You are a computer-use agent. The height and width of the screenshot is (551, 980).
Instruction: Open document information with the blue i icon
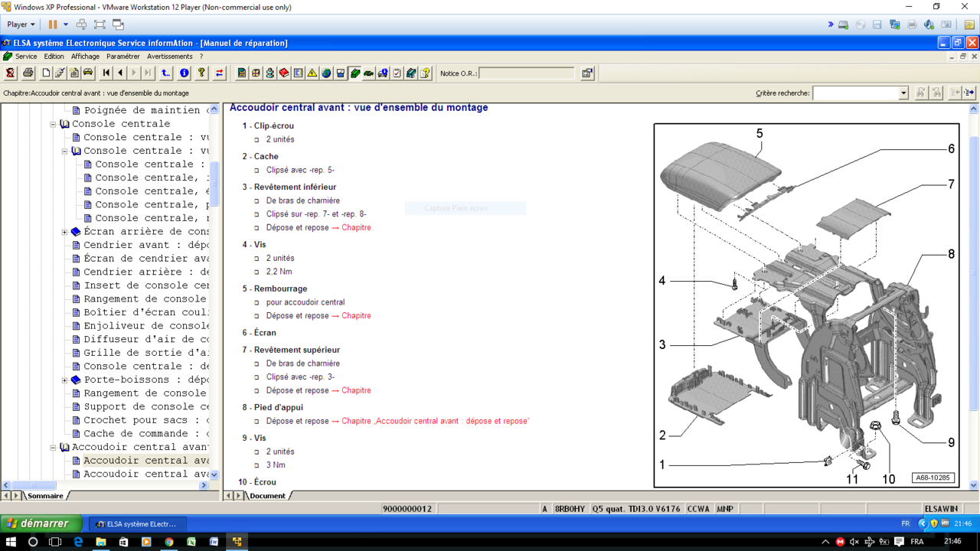tap(183, 73)
